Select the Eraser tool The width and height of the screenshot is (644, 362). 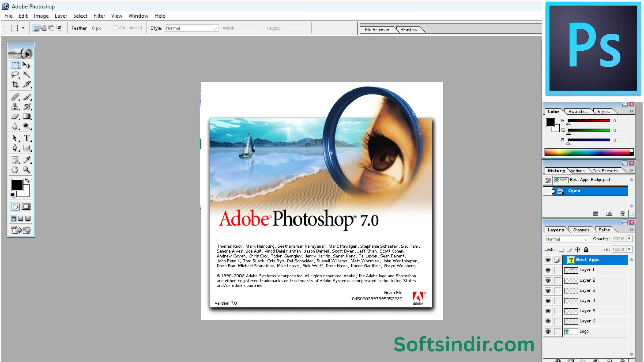[x=15, y=117]
